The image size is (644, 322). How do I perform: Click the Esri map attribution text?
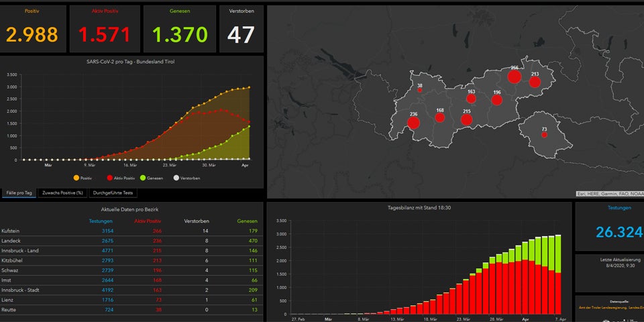point(608,194)
